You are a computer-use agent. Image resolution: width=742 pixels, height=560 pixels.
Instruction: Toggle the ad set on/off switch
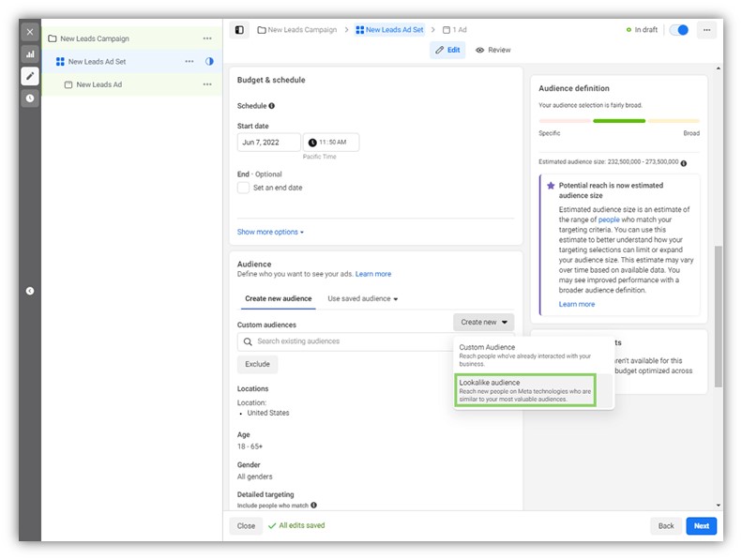678,30
